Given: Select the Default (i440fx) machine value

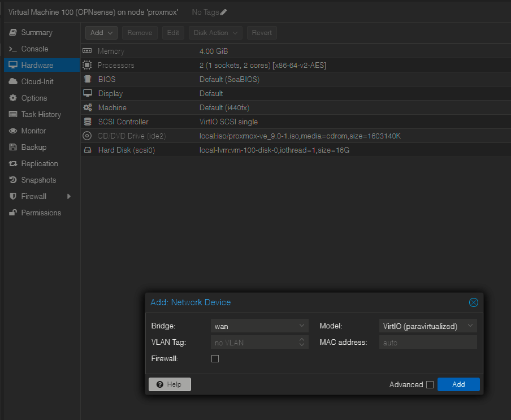Looking at the screenshot, I should point(224,107).
